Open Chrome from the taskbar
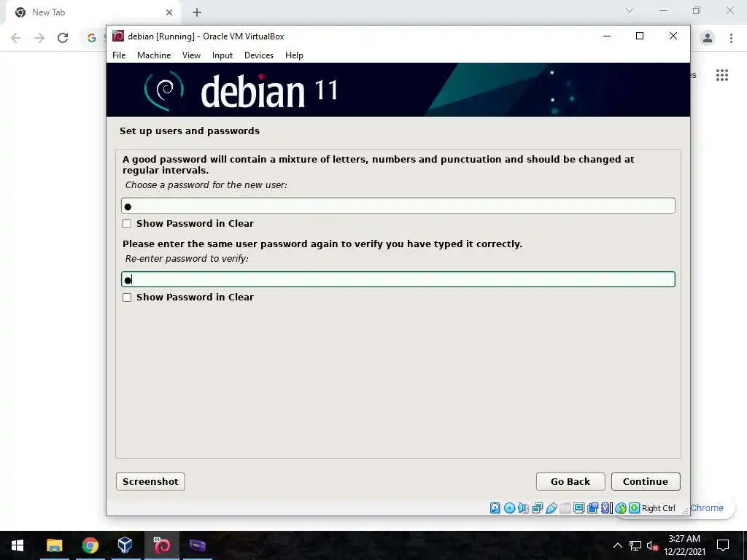The width and height of the screenshot is (747, 560). [90, 545]
